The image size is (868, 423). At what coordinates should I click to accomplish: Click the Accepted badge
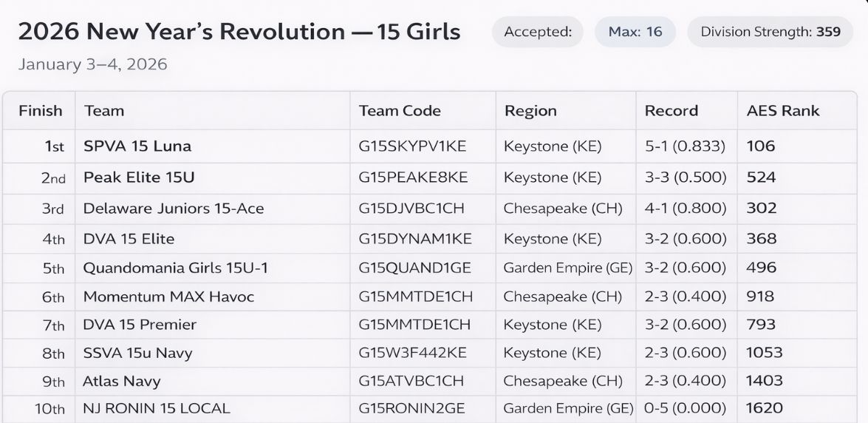[537, 32]
